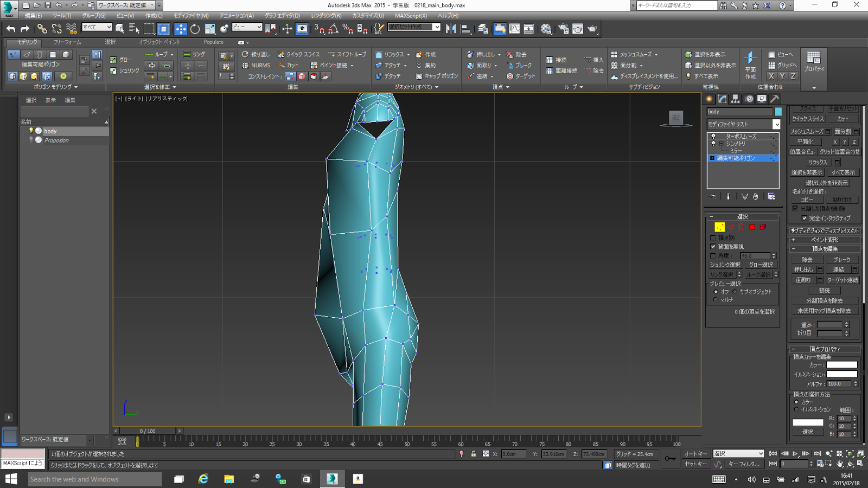This screenshot has height=488, width=868.
Task: Switch to the フリーフォーム ribbon tab
Action: [67, 42]
